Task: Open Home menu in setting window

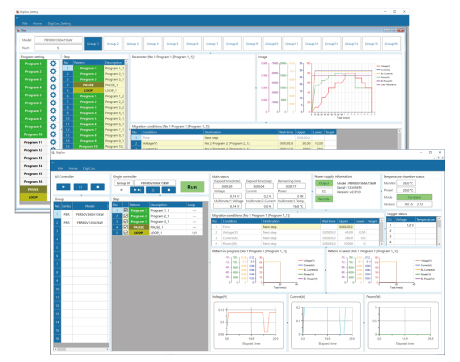Action: tap(37, 23)
